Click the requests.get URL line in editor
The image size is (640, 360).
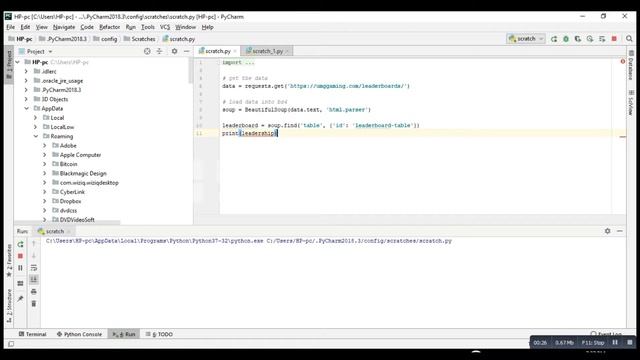click(316, 86)
